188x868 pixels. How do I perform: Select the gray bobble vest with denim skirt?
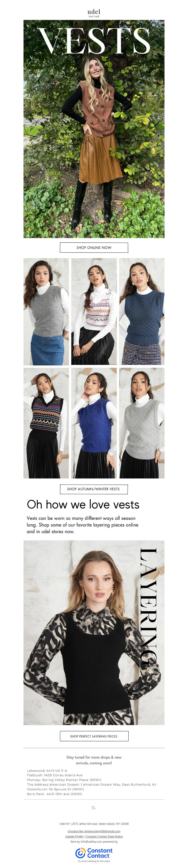pos(46,311)
